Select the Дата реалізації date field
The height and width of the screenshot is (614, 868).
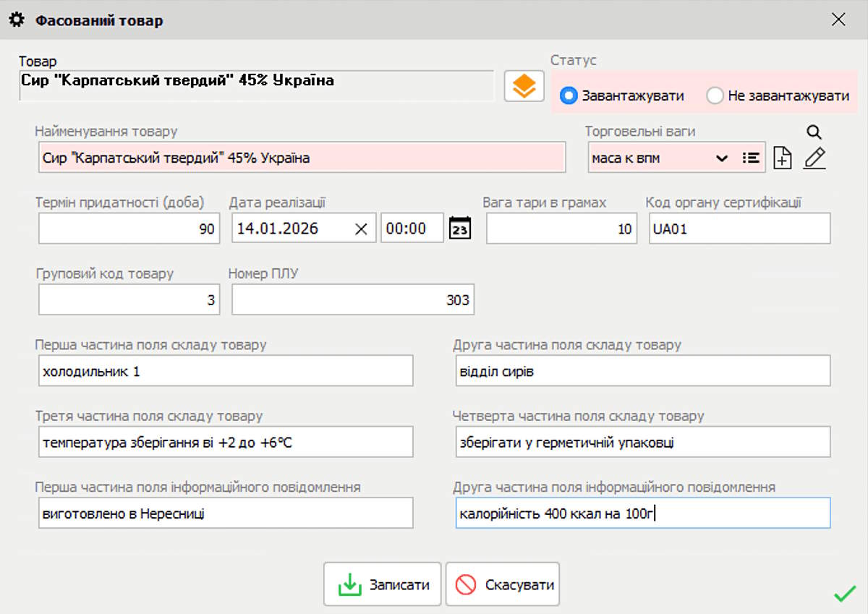click(297, 228)
